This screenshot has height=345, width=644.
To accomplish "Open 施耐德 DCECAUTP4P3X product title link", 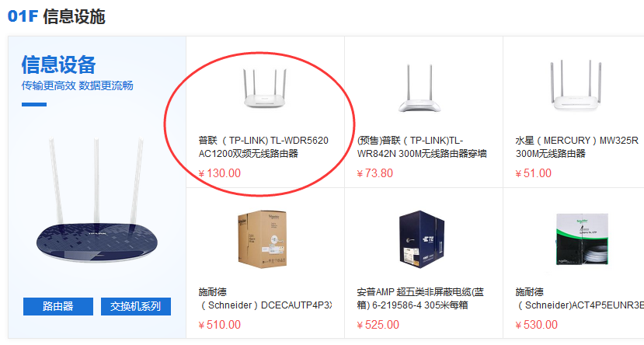I will point(265,298).
